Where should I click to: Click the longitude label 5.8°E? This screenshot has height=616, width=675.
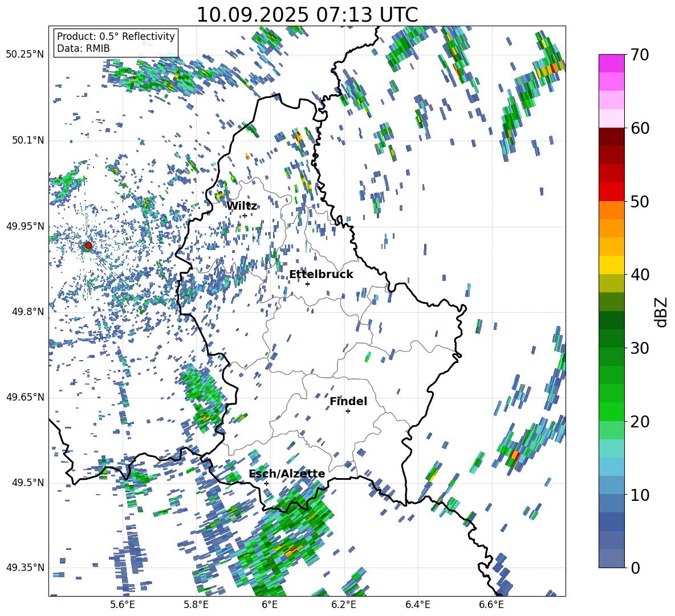[x=196, y=605]
